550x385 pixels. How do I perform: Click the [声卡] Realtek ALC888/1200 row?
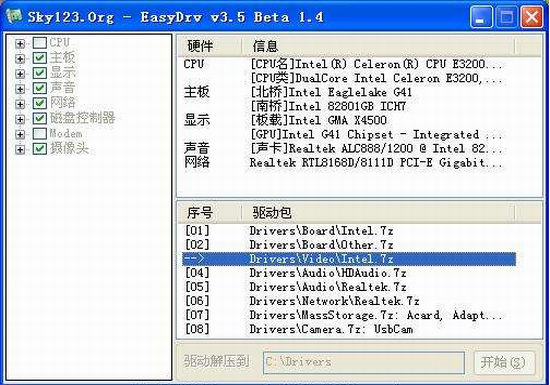349,148
